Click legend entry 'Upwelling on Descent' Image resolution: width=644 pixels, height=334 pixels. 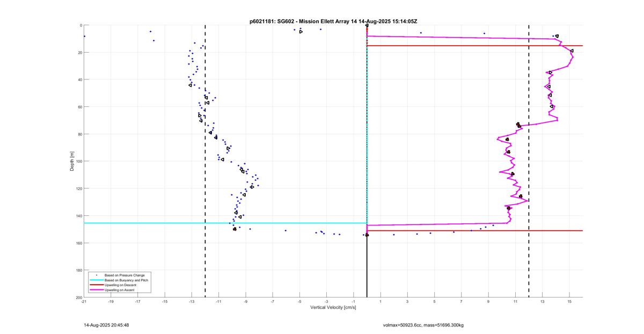pos(121,285)
